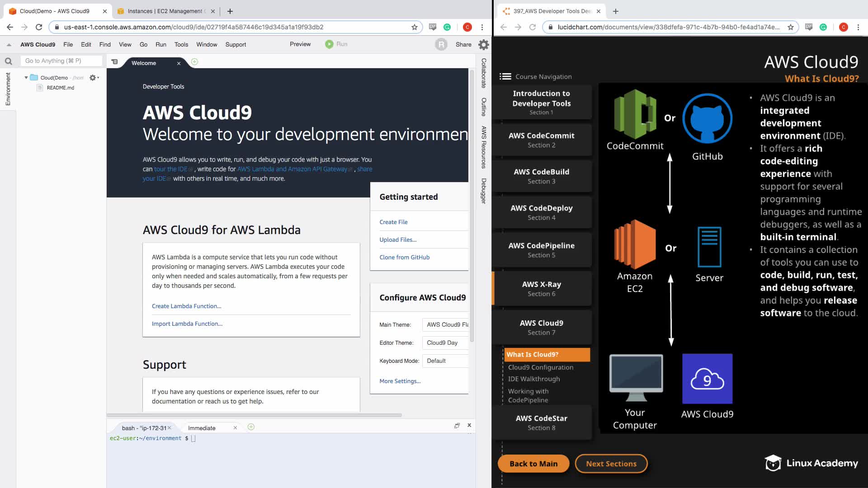
Task: Click the Go to Anything search field
Action: tap(61, 61)
